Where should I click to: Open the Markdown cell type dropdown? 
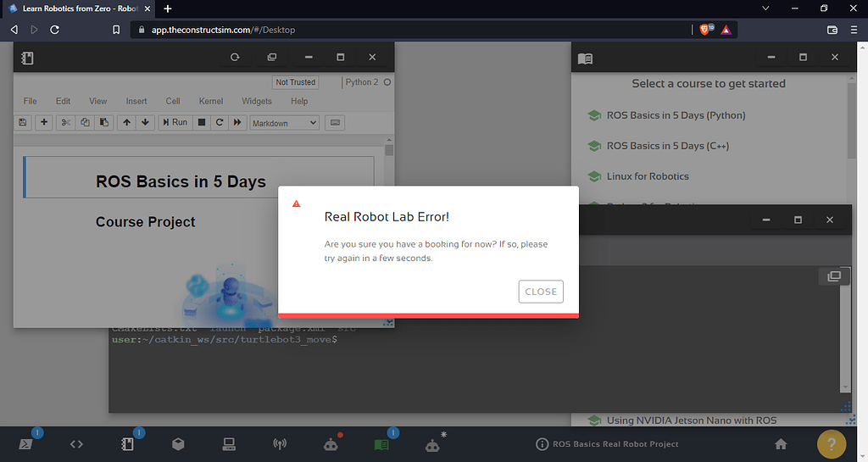pos(285,123)
